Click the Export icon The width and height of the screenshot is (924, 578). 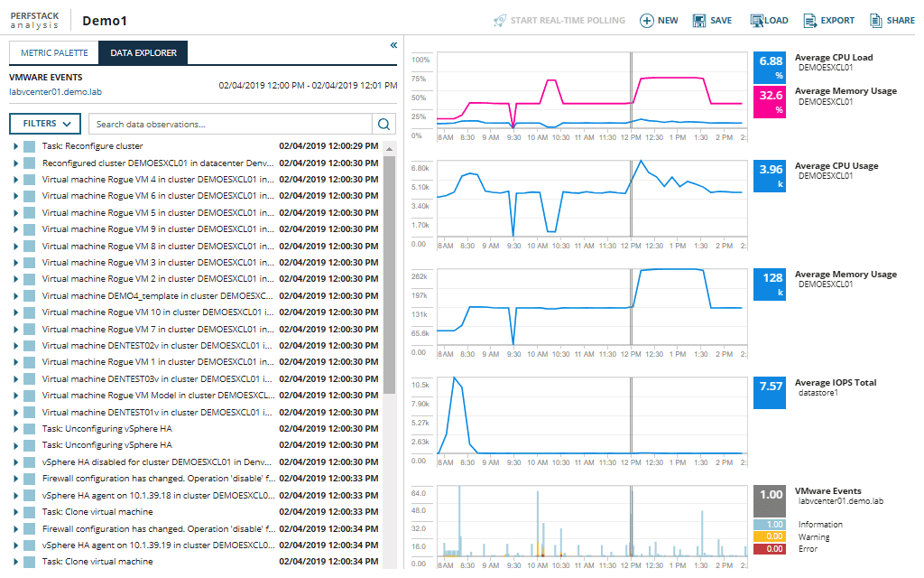point(809,21)
